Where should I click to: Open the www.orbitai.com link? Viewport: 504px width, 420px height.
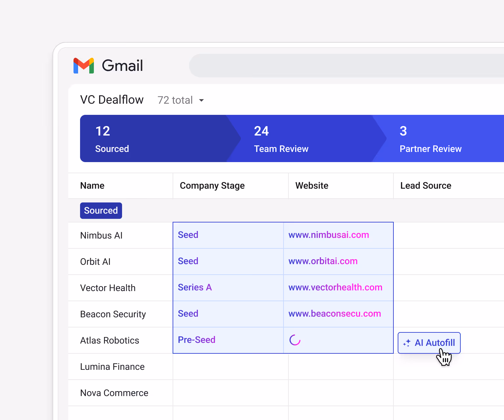(323, 261)
